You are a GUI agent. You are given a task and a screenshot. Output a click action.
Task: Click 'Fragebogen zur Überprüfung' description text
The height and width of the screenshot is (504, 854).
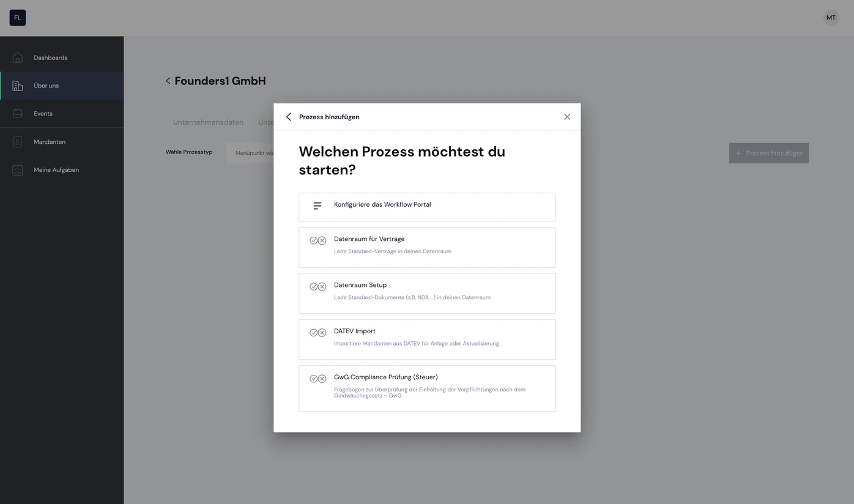click(429, 393)
